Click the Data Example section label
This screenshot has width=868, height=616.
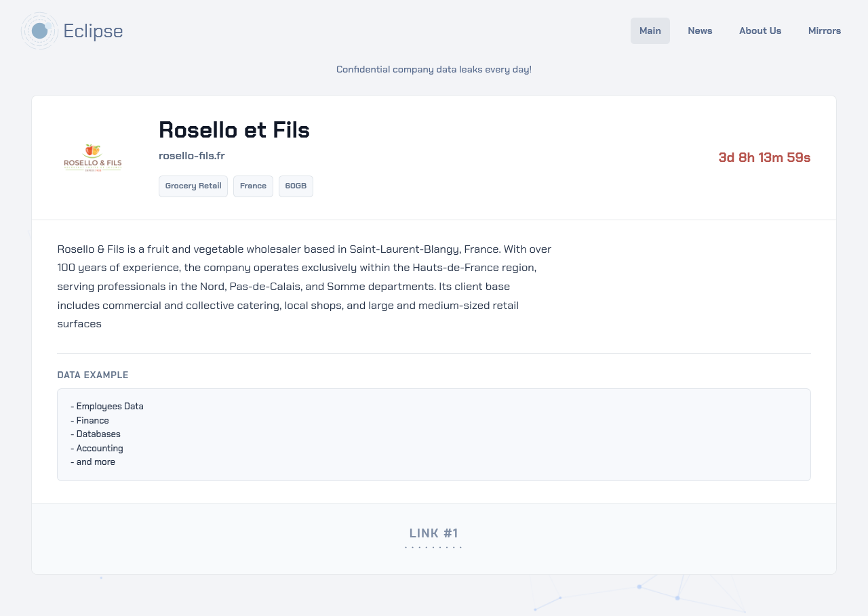coord(93,375)
